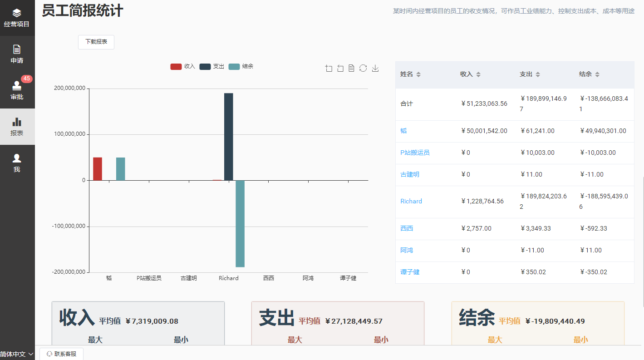Click balance average ￥-19,809,440.49 value
This screenshot has height=360, width=644.
point(555,321)
